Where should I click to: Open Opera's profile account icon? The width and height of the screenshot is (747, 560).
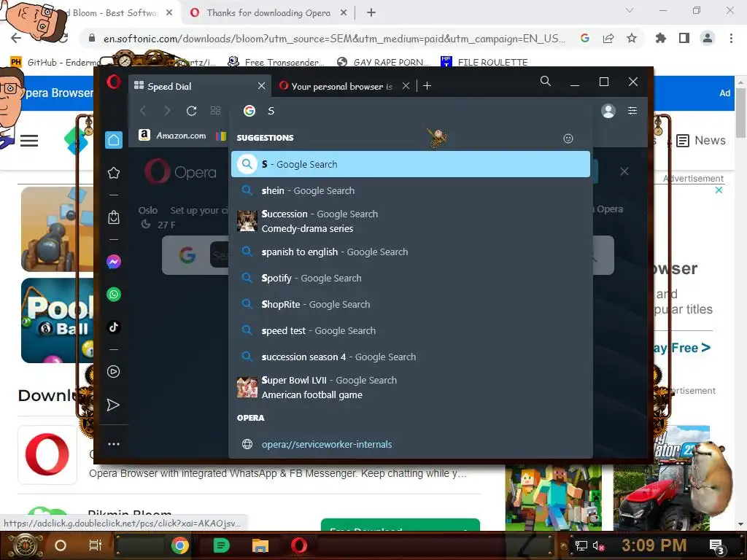(x=608, y=111)
